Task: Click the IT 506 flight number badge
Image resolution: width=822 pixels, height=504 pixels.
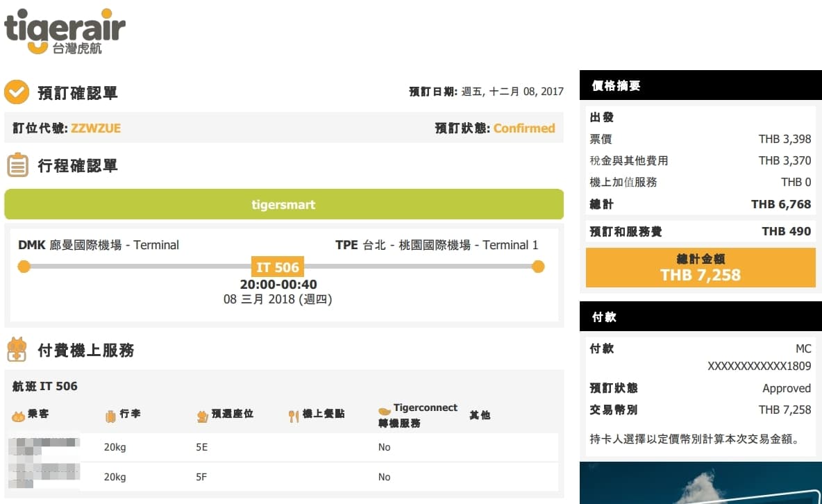Action: coord(277,267)
